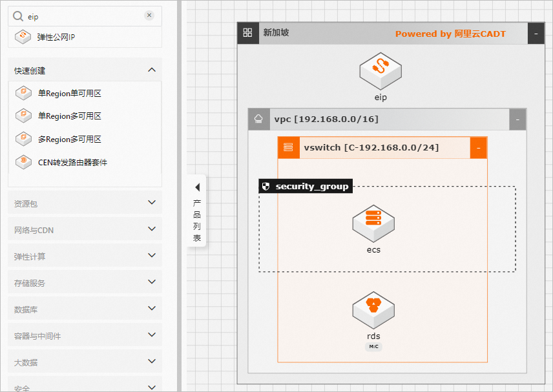The height and width of the screenshot is (392, 553).
Task: Select 多Region多可用区 label
Action: click(70, 139)
